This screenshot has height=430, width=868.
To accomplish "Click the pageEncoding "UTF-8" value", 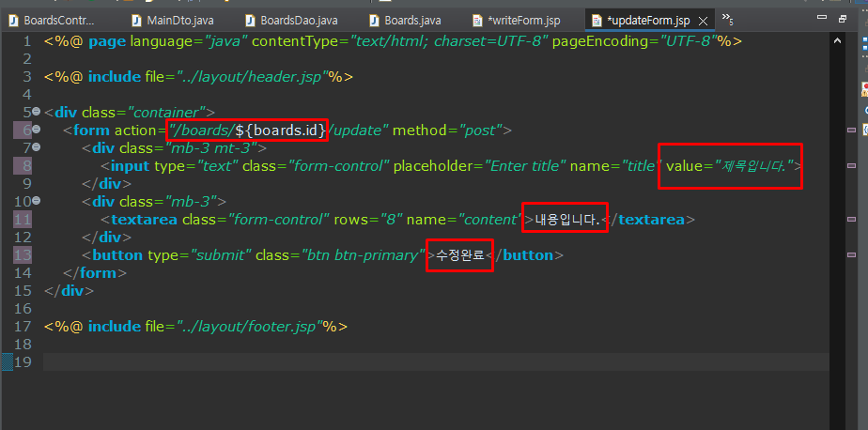I will pyautogui.click(x=686, y=41).
